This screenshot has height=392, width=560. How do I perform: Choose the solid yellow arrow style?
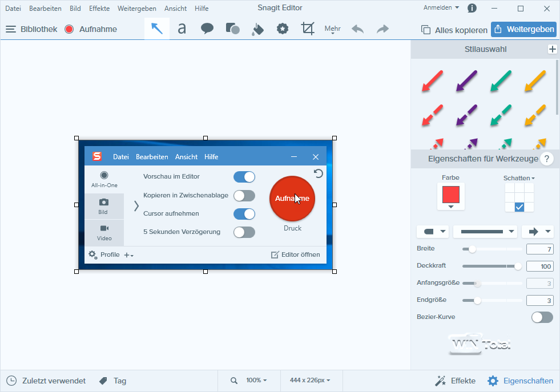tap(535, 81)
